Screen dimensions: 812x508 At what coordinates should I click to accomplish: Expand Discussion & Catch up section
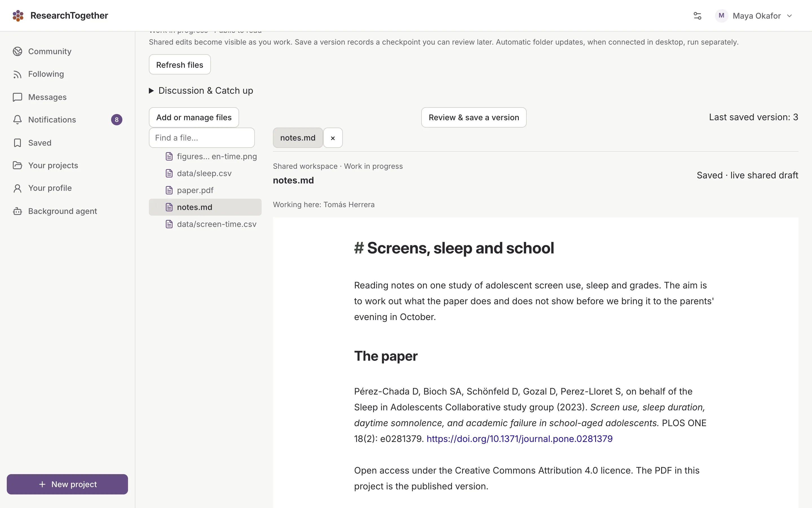pyautogui.click(x=201, y=91)
